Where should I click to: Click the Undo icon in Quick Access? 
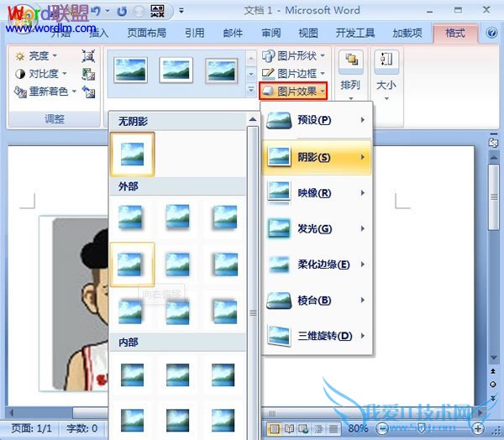coord(96,11)
